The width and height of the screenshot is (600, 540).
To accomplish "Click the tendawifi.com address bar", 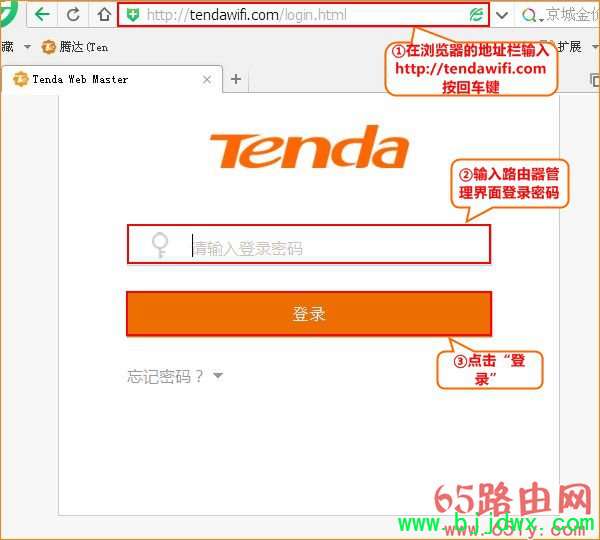I will tap(303, 15).
